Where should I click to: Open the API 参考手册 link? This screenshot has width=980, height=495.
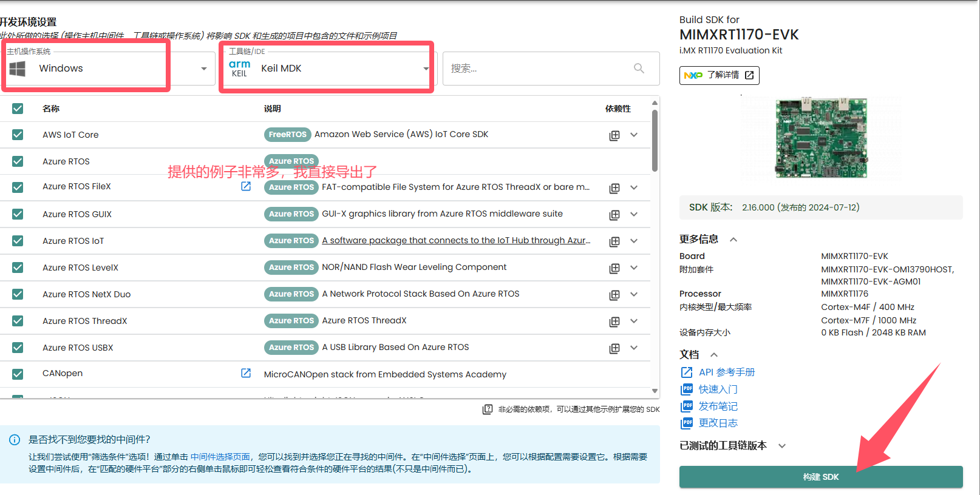tap(727, 372)
